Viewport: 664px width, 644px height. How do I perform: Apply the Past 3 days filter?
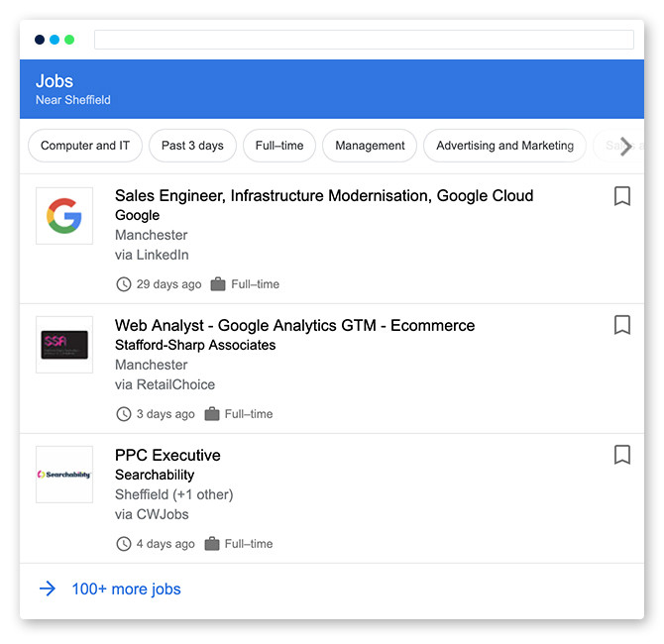(x=192, y=146)
